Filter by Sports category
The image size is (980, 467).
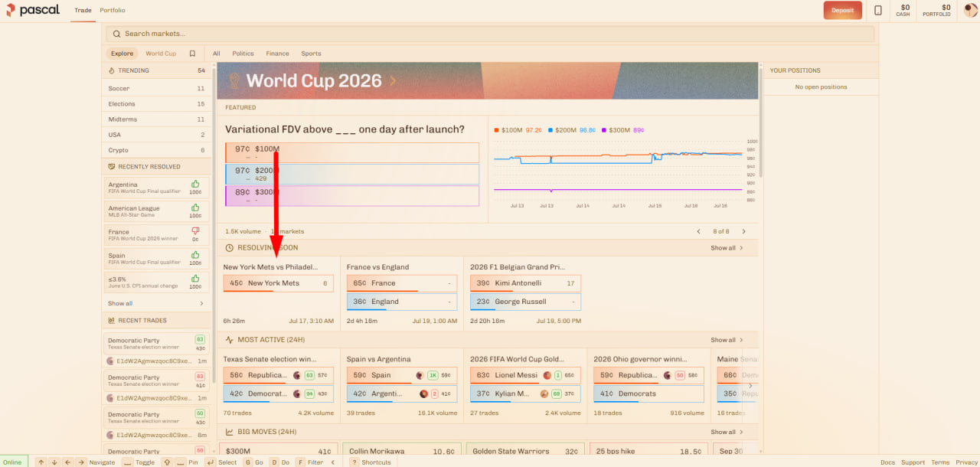pyautogui.click(x=311, y=54)
